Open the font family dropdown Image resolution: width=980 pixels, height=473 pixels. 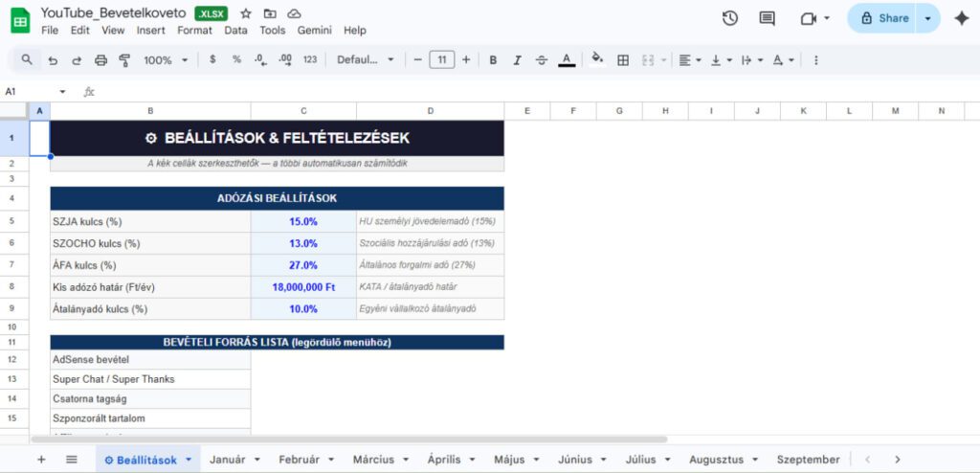coord(365,60)
